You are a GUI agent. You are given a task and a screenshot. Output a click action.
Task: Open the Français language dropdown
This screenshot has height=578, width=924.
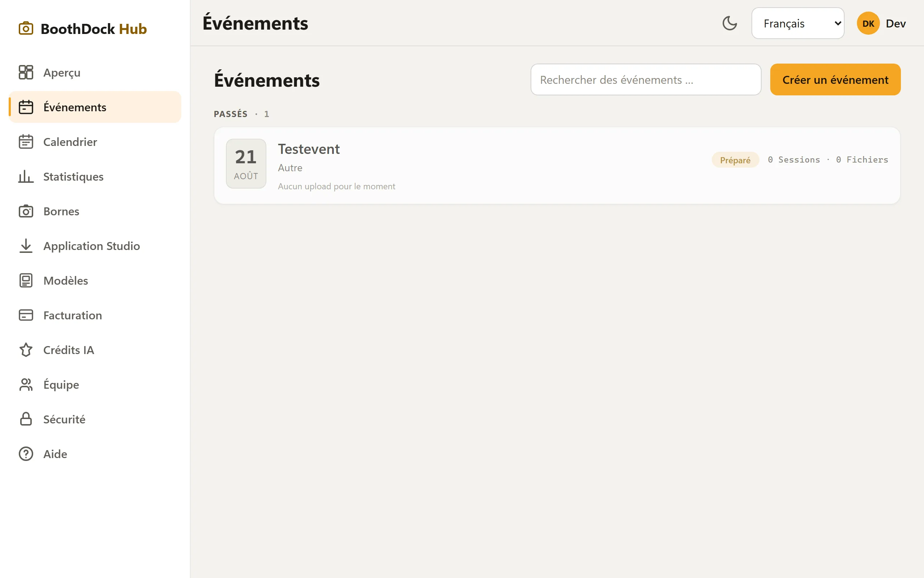tap(798, 23)
